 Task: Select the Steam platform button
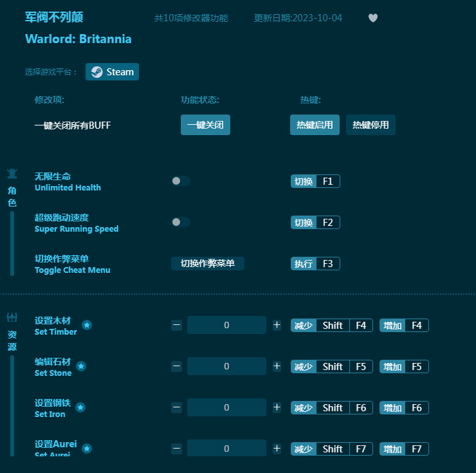pos(112,72)
